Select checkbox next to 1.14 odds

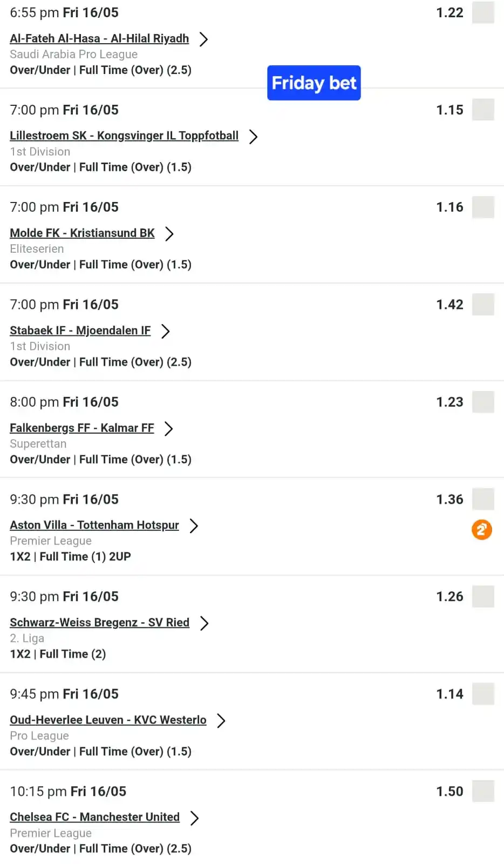pos(483,694)
